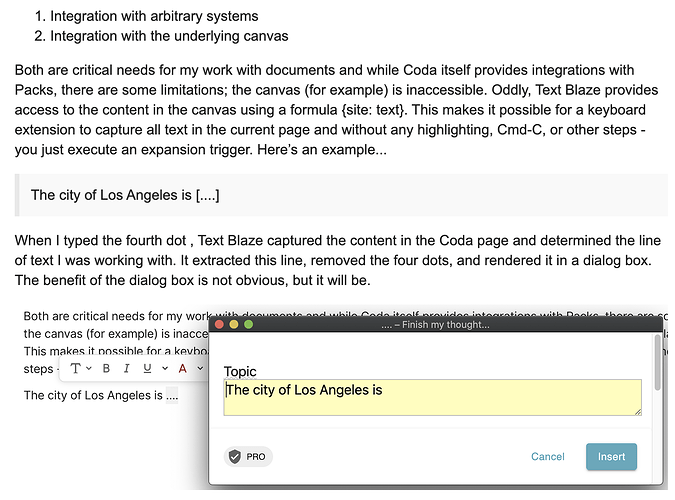Click the Insert button
This screenshot has width=675, height=500.
(611, 457)
